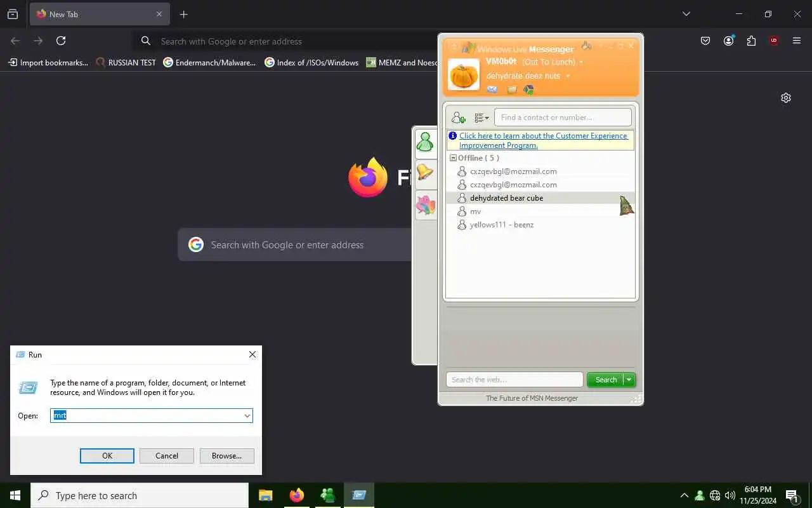Open the Firefox View icon at top left
This screenshot has width=812, height=508.
pos(13,14)
